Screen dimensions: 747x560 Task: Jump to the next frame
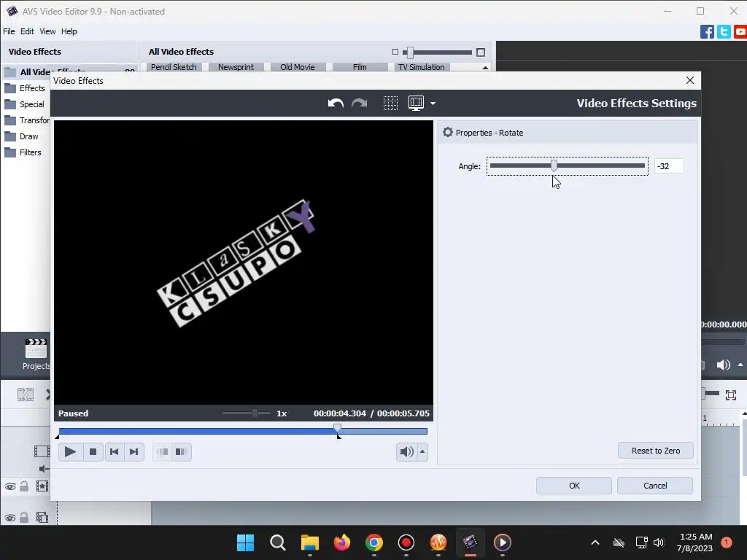click(134, 452)
